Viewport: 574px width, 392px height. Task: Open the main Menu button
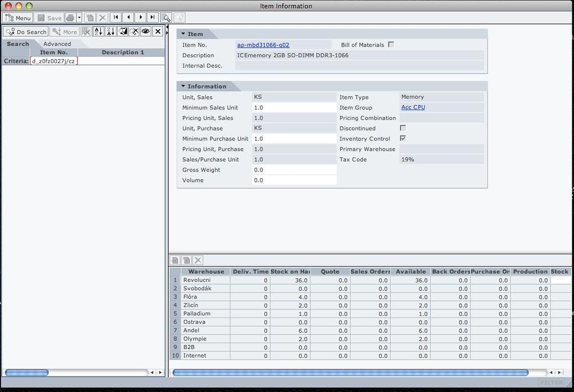coord(18,17)
